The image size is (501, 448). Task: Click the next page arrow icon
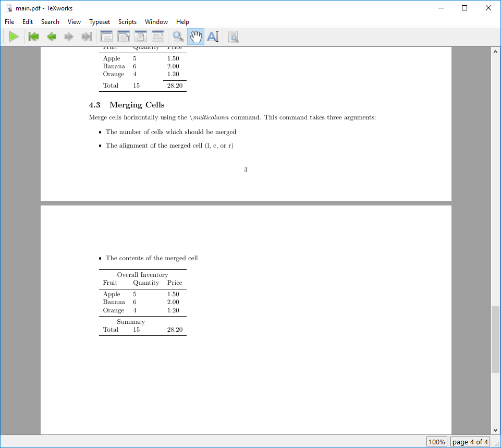(x=68, y=37)
